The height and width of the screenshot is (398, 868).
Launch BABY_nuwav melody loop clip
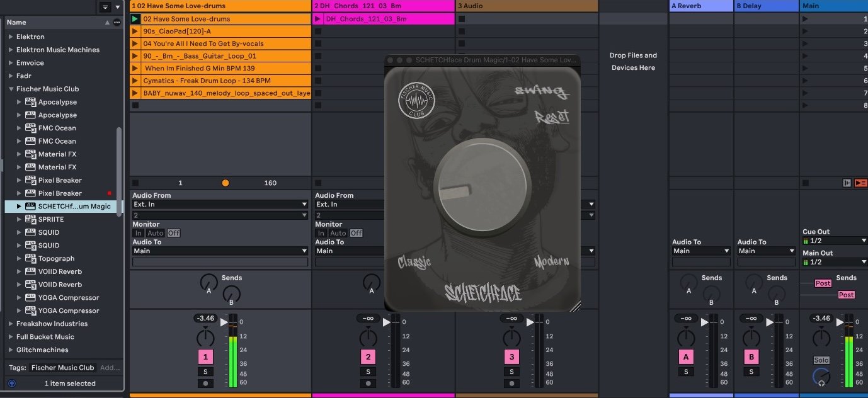(135, 93)
